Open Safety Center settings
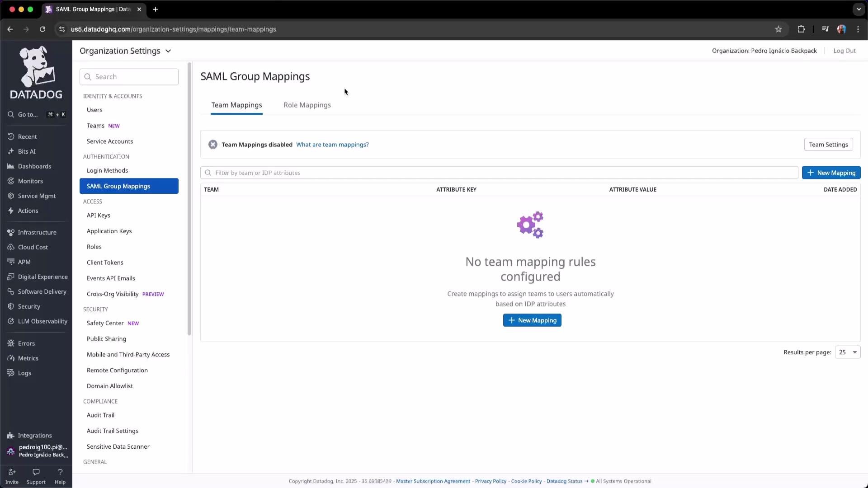 point(105,324)
